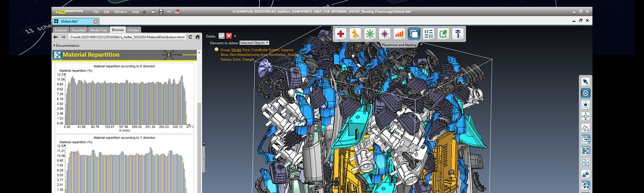644x193 pixels.
Task: Confirm delete with the checkmark button
Action: pyautogui.click(x=221, y=36)
